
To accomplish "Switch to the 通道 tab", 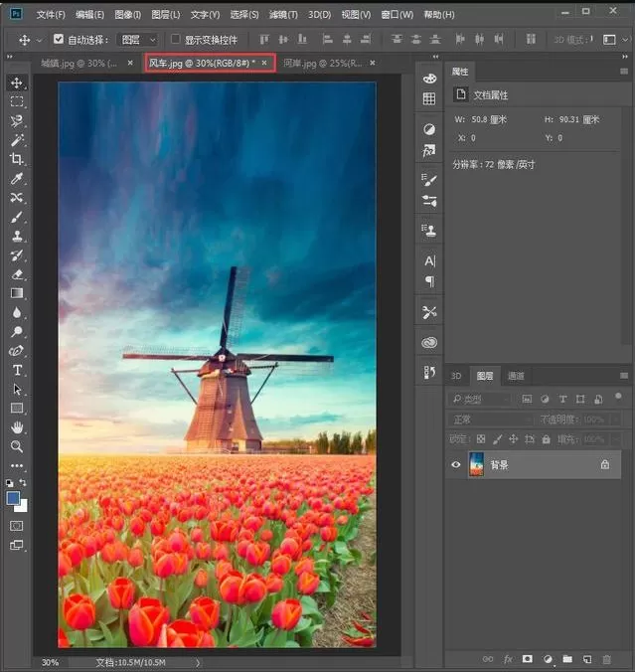I will [x=516, y=376].
